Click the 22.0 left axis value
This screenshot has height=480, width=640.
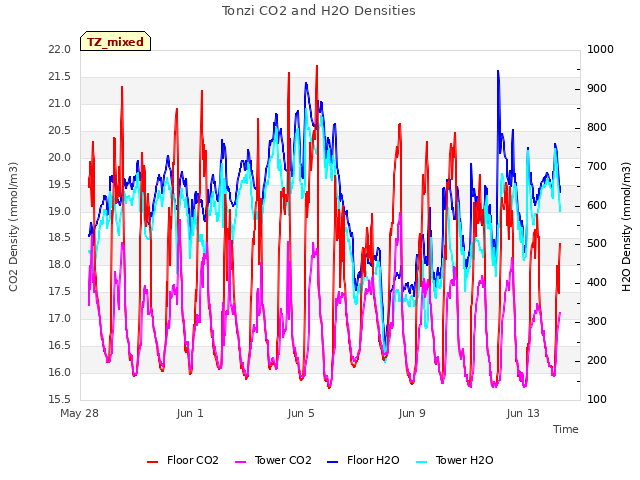pos(59,50)
